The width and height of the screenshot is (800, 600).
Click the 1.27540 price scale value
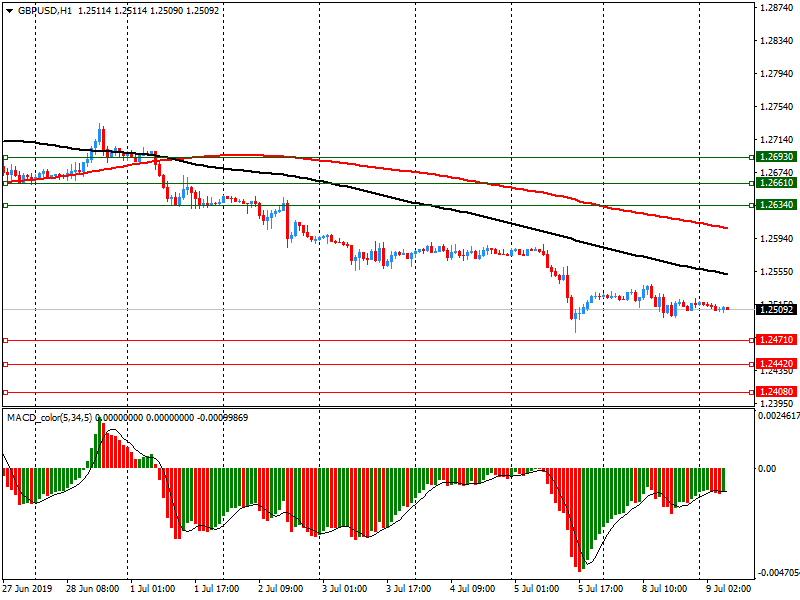click(x=777, y=107)
